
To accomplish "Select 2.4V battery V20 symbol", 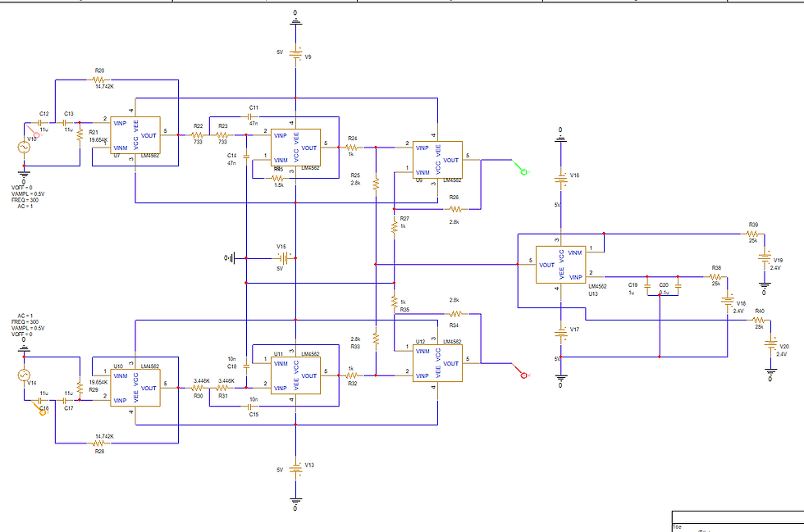I will coord(770,344).
